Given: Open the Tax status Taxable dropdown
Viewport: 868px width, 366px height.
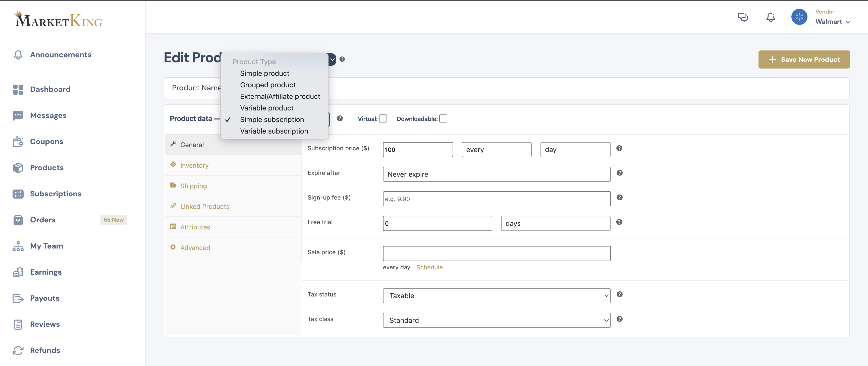Looking at the screenshot, I should 496,296.
